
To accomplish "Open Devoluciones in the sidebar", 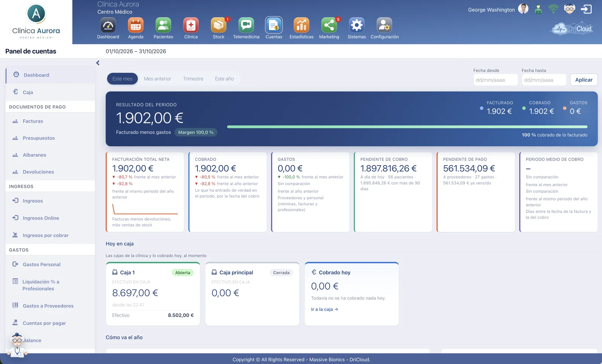I will point(50,172).
